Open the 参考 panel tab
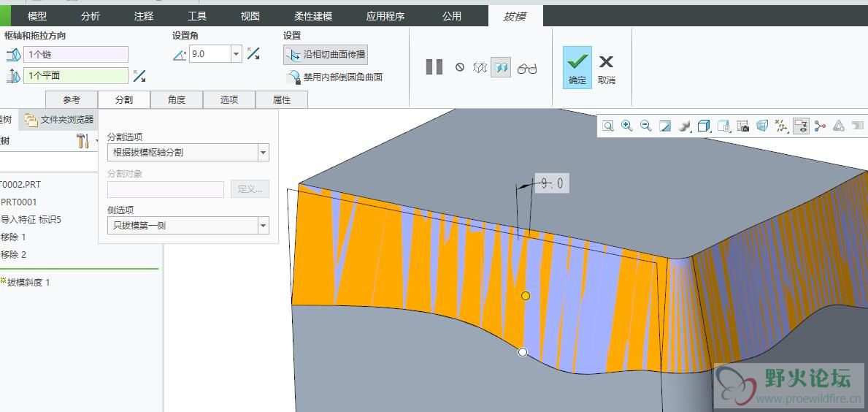The height and width of the screenshot is (412, 868). pos(72,99)
